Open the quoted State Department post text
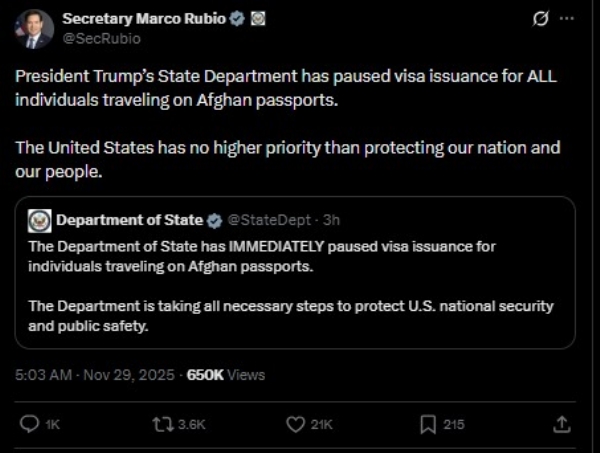Screen dimensions: 600x453 290,285
